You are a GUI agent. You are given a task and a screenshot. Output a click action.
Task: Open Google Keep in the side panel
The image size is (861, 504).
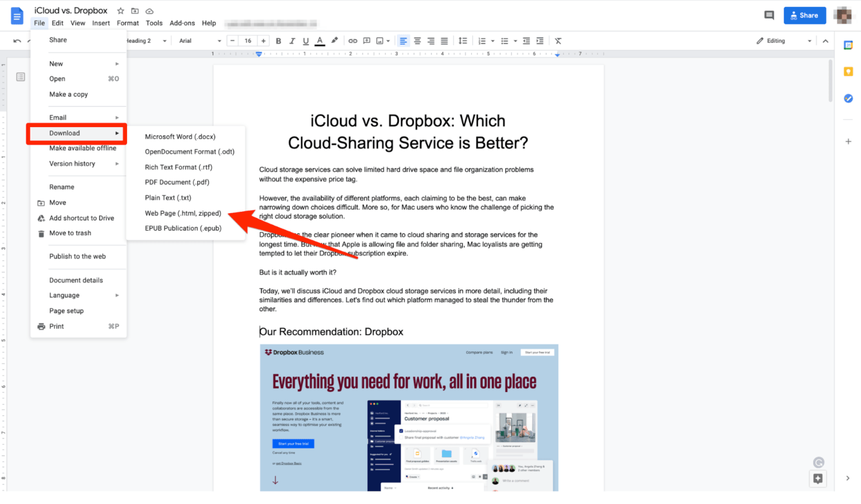coord(848,71)
